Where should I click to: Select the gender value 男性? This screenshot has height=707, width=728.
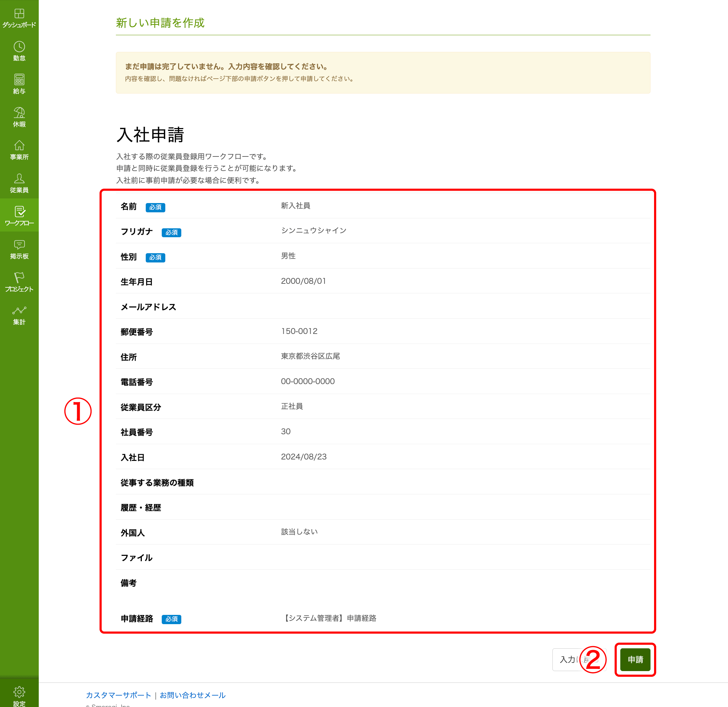288,256
